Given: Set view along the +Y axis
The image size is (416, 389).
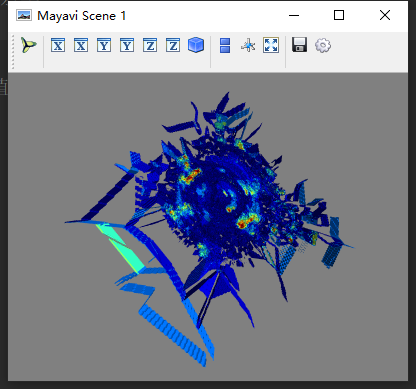Looking at the screenshot, I should coord(104,45).
